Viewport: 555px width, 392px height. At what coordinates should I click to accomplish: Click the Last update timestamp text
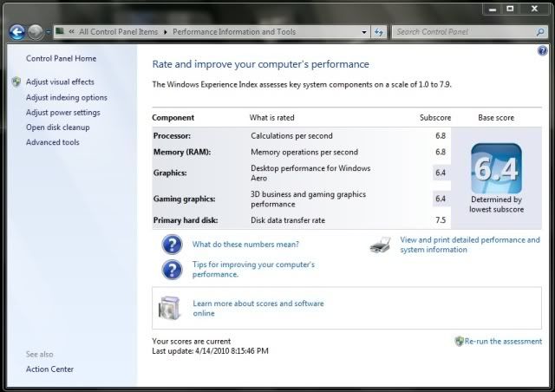[210, 351]
